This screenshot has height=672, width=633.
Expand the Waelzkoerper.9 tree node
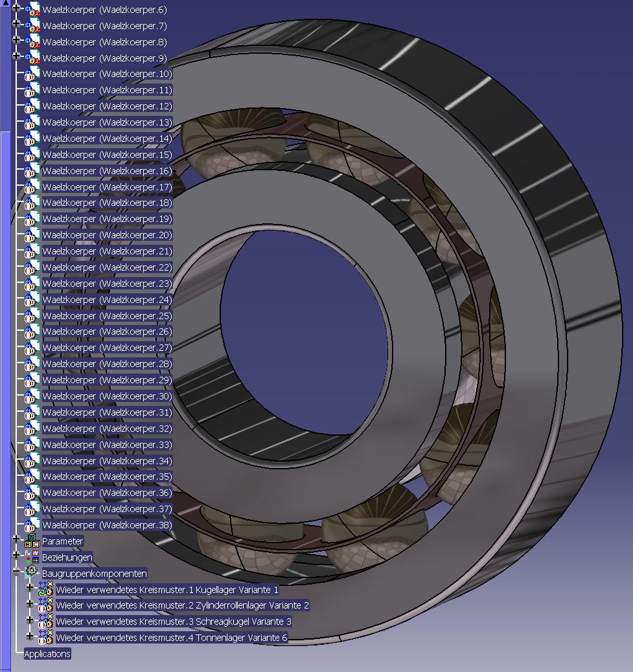point(16,56)
